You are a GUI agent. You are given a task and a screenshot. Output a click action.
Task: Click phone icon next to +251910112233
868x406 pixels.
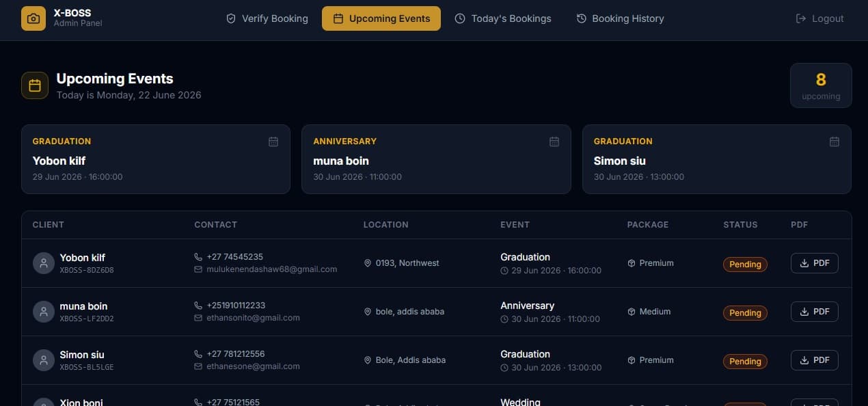click(198, 306)
